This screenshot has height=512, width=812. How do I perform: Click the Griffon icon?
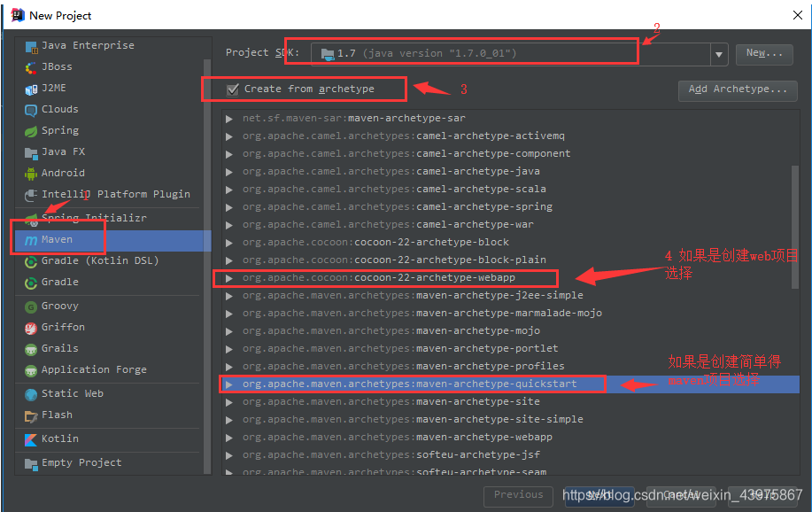point(31,328)
